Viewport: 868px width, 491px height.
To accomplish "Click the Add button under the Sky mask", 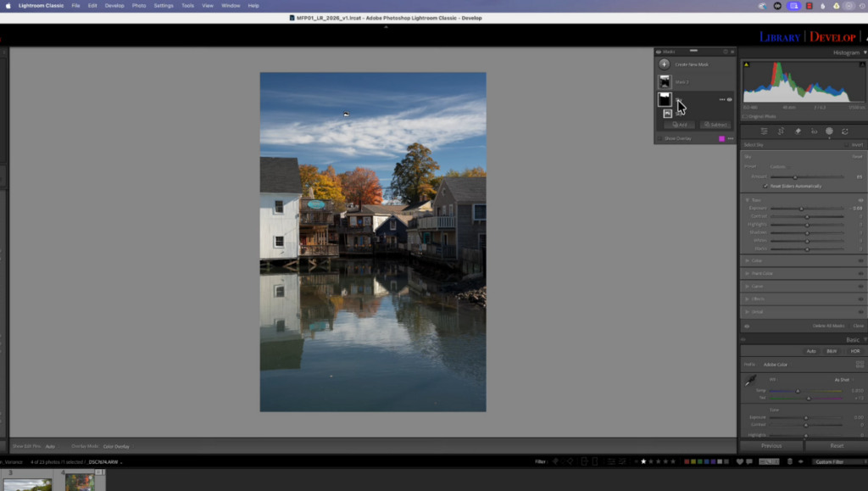I will point(680,124).
